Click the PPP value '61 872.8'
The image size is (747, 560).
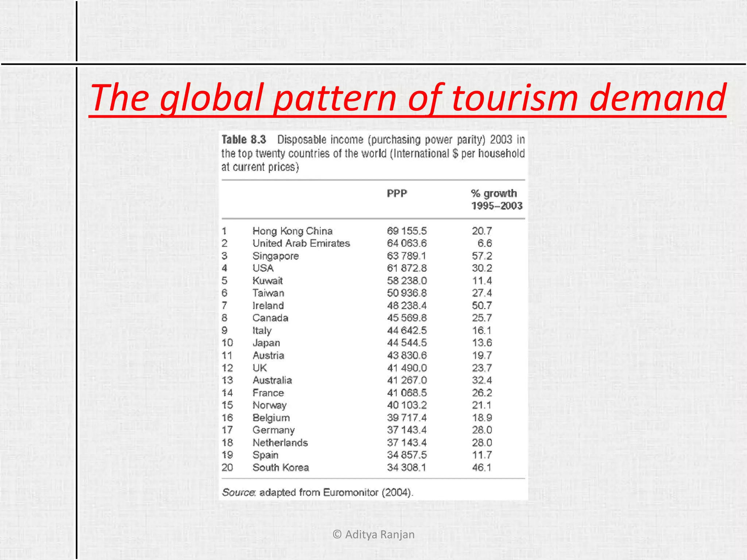tap(407, 268)
